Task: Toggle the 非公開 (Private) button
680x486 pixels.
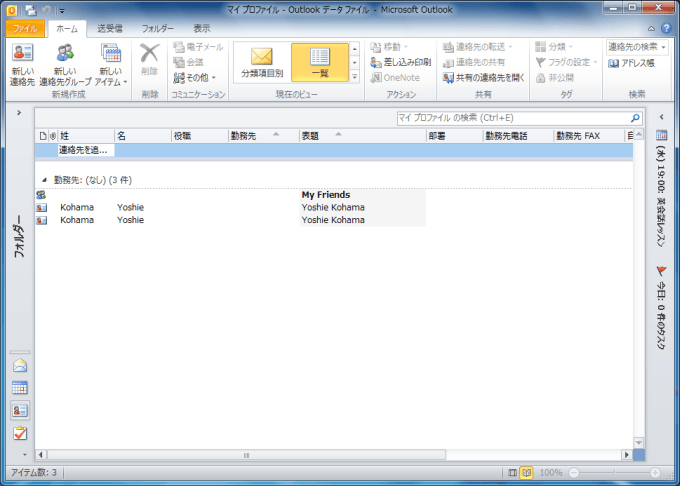Action: (x=555, y=78)
